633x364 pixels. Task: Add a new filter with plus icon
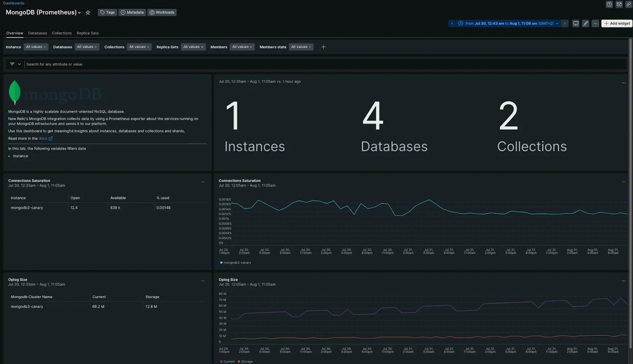click(x=323, y=47)
